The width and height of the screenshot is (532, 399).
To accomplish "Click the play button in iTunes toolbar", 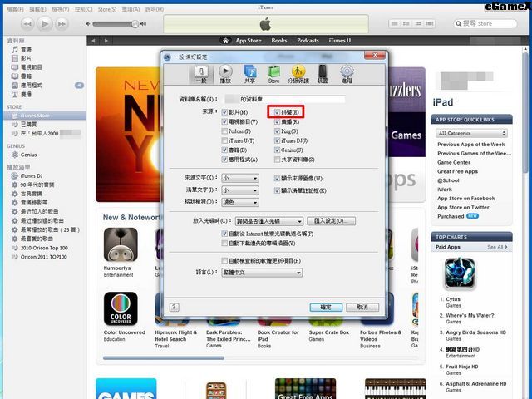I will pyautogui.click(x=44, y=24).
